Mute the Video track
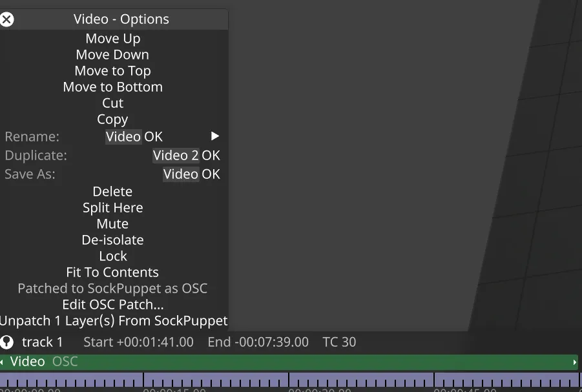The width and height of the screenshot is (582, 392). (x=112, y=223)
